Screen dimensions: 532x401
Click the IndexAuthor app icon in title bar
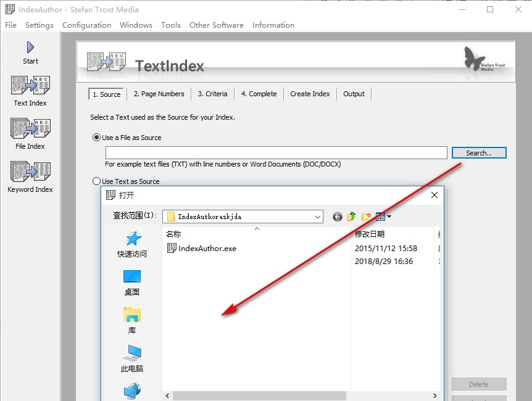10,9
